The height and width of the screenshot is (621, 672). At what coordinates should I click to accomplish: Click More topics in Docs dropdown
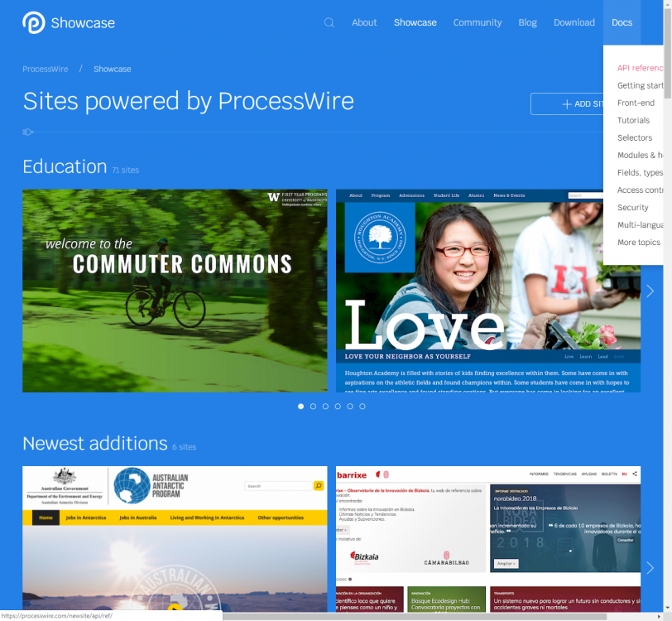[x=639, y=243]
